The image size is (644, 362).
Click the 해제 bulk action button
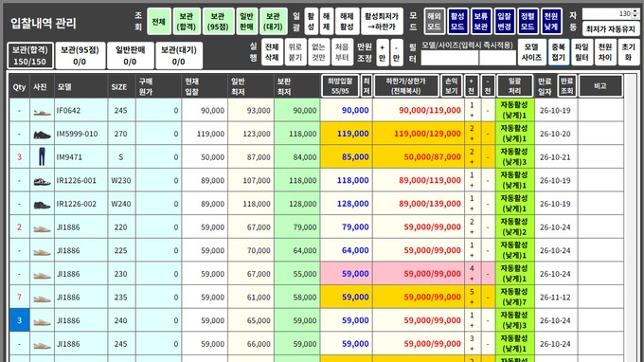pyautogui.click(x=327, y=22)
